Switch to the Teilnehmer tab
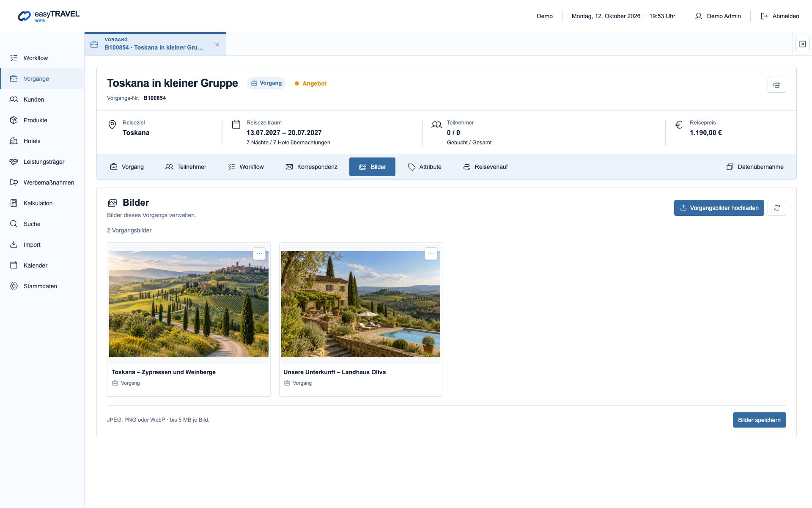 click(186, 167)
